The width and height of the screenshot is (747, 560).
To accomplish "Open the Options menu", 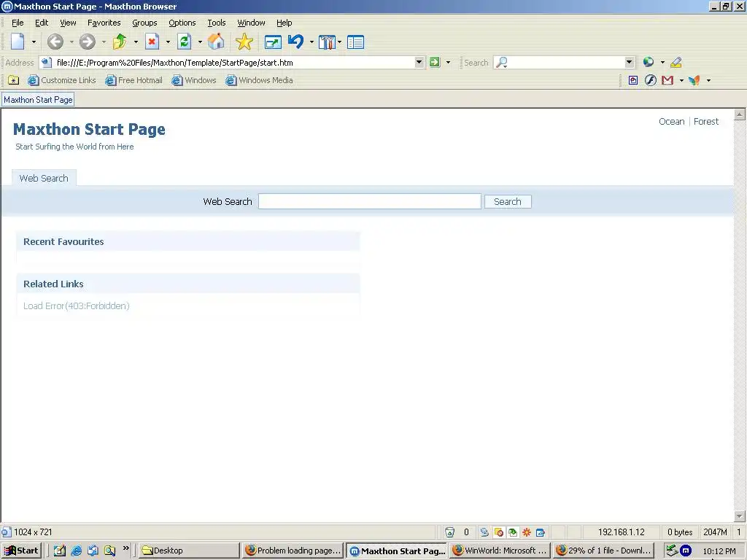I will pyautogui.click(x=182, y=23).
